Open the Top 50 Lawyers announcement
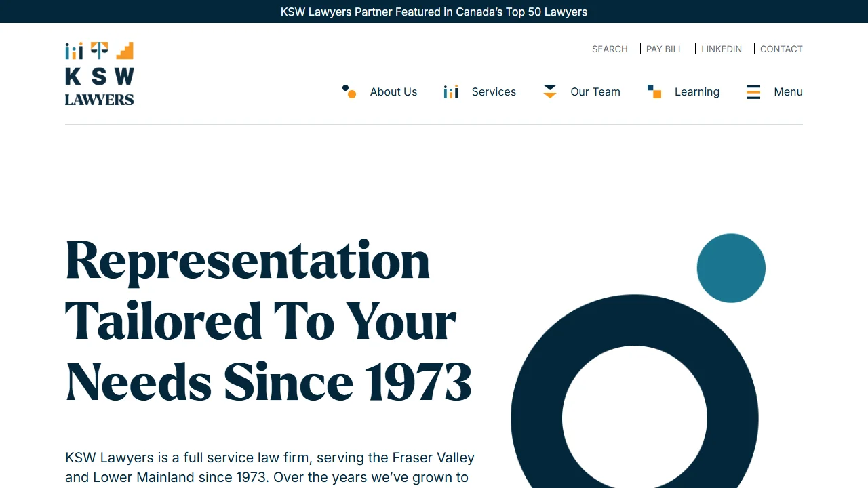Screen dimensions: 868x488 coord(434,12)
